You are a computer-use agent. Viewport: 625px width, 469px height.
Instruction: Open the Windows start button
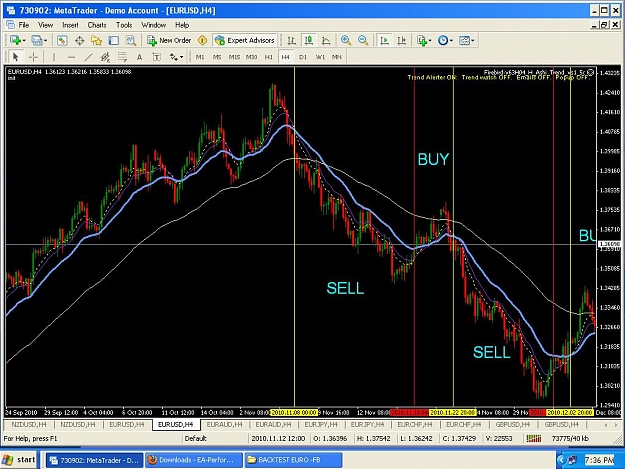19,460
